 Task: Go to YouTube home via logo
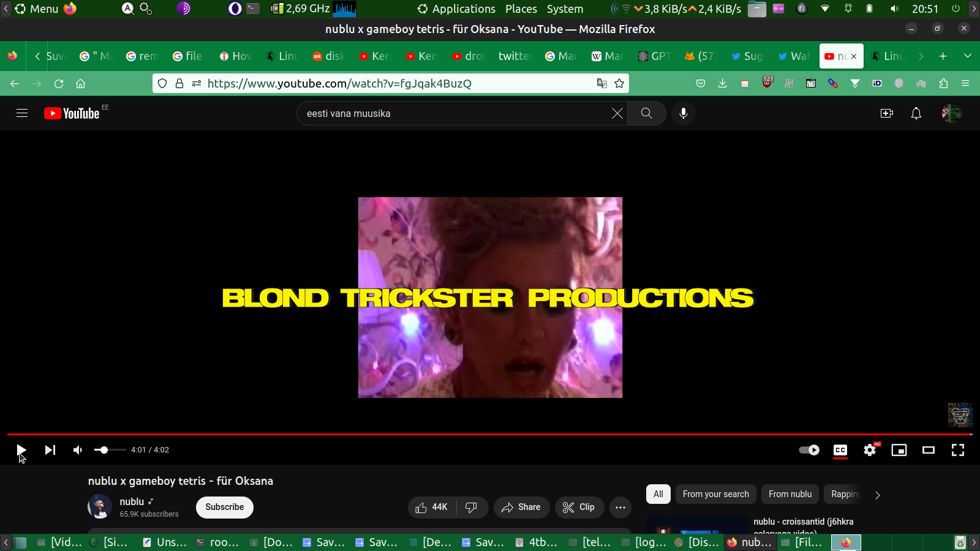(x=72, y=113)
